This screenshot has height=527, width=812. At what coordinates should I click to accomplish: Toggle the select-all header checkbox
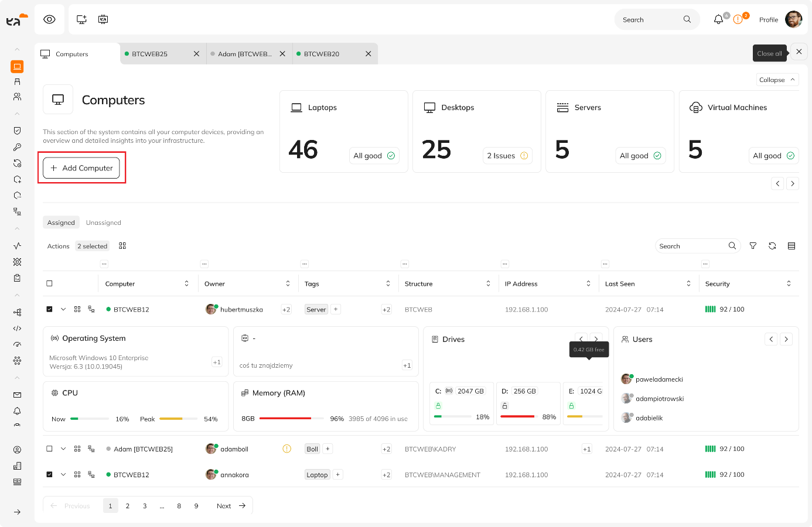click(x=50, y=283)
